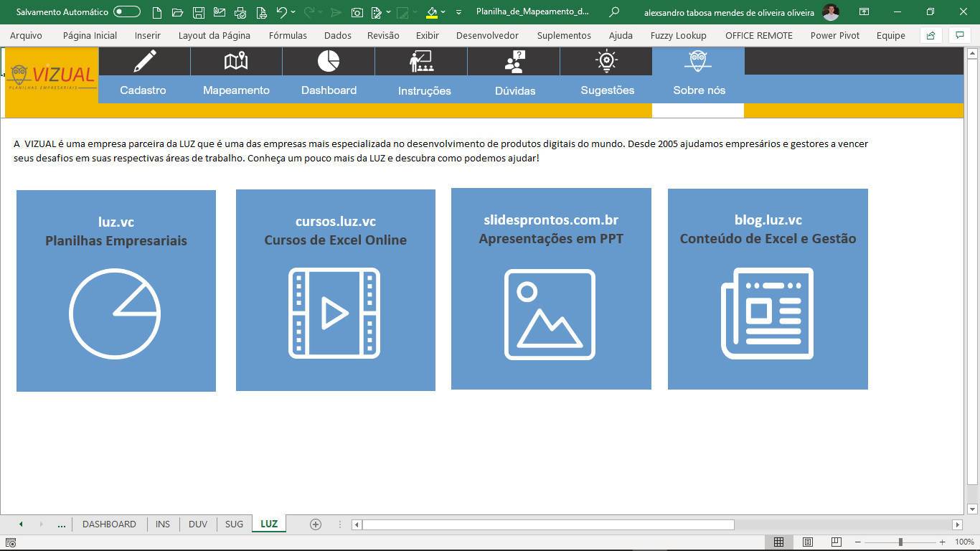Click the fill color paint bucket
980x551 pixels.
(432, 12)
